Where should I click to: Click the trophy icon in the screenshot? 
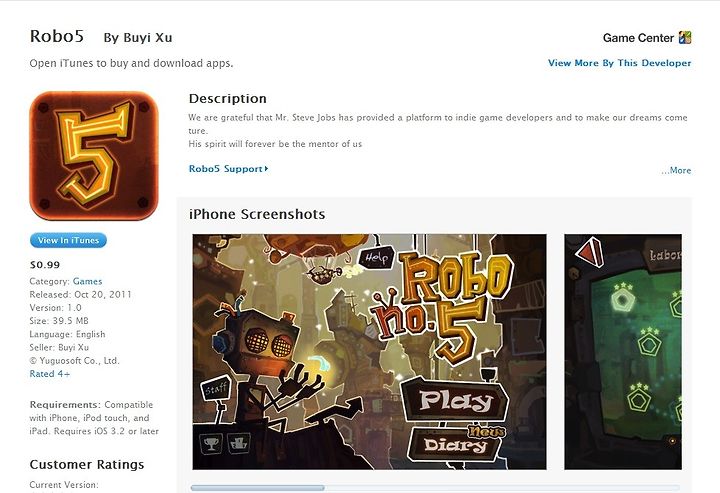click(x=211, y=444)
